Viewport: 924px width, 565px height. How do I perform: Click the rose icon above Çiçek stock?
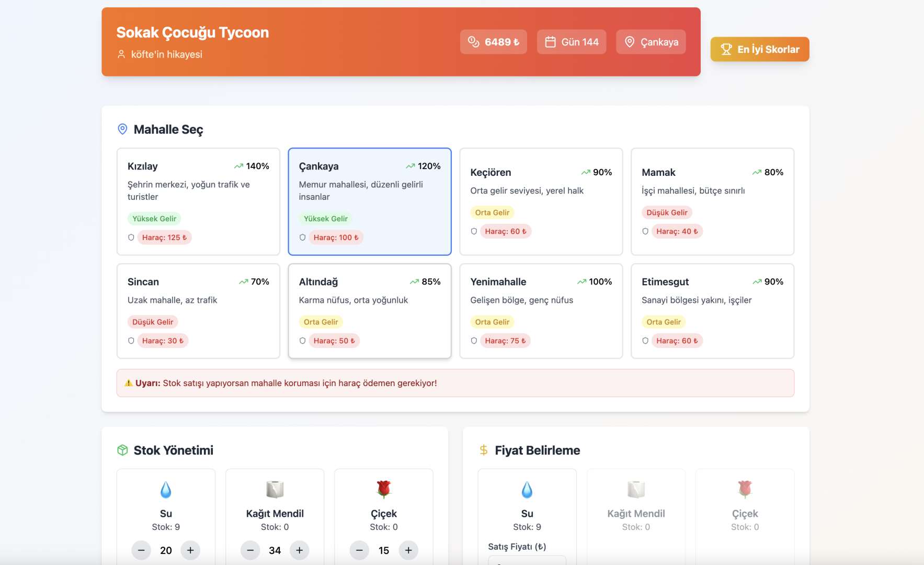pyautogui.click(x=384, y=490)
